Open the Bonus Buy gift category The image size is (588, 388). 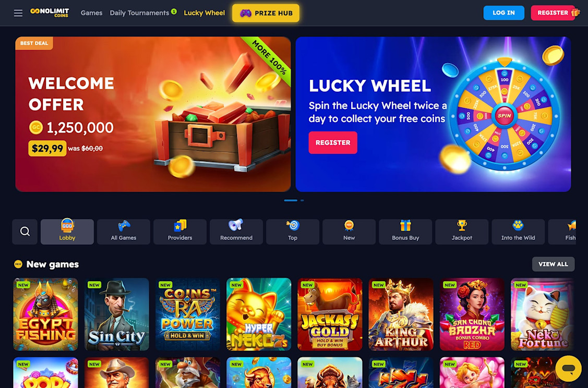pyautogui.click(x=405, y=232)
